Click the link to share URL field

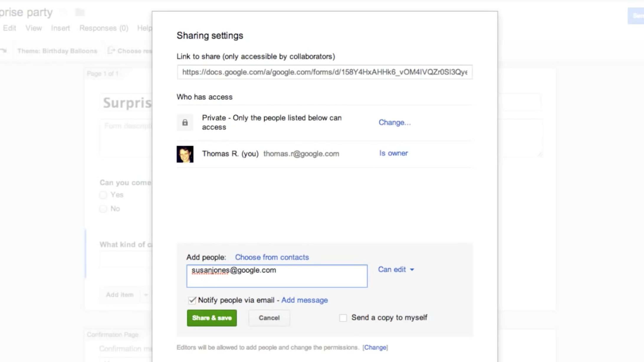[x=324, y=72]
